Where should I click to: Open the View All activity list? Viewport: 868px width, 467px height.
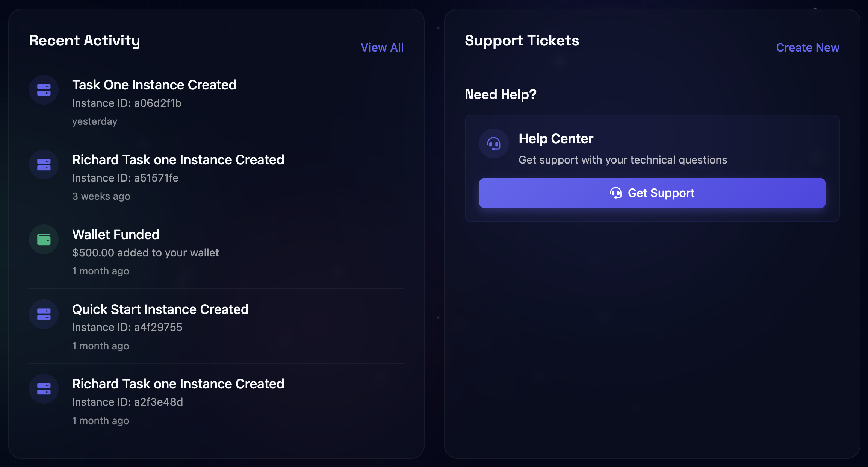(x=383, y=47)
